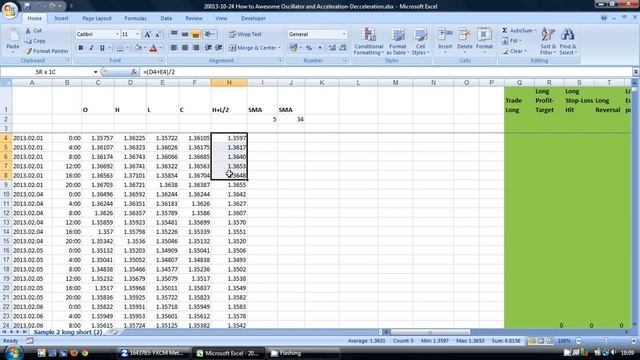Viewport: 640px width, 360px height.
Task: Open the General number format dropdown
Action: pos(344,34)
